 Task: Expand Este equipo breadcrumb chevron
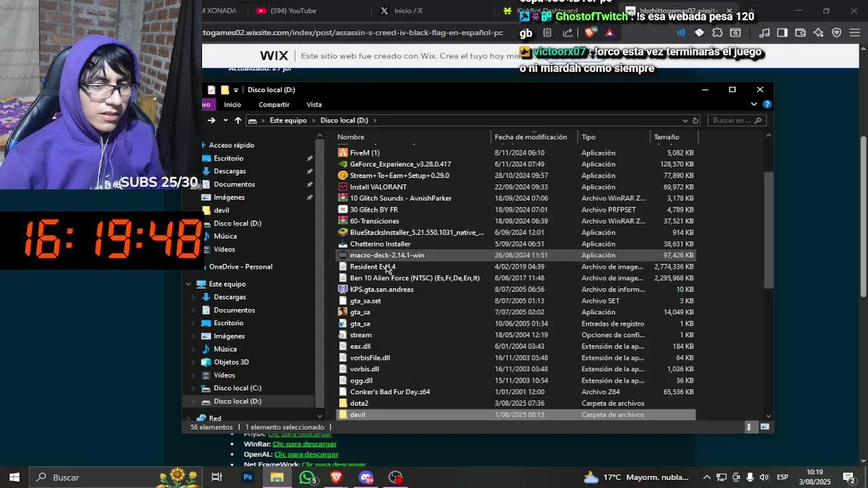point(314,120)
